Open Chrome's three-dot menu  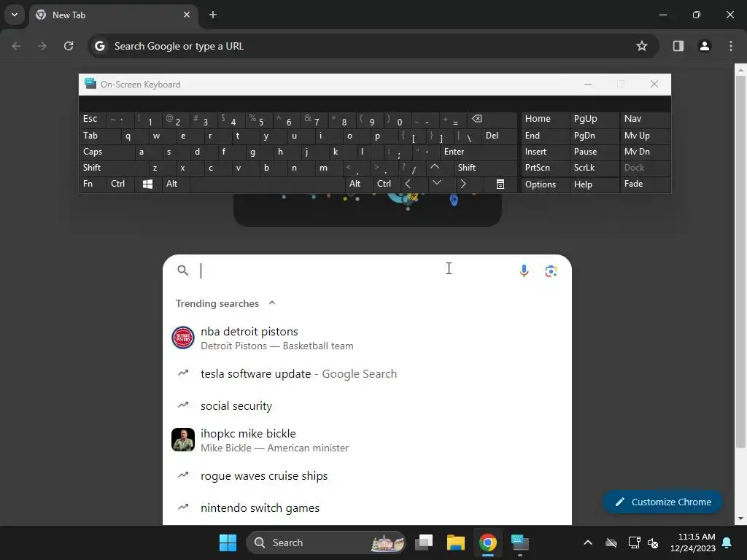731,46
